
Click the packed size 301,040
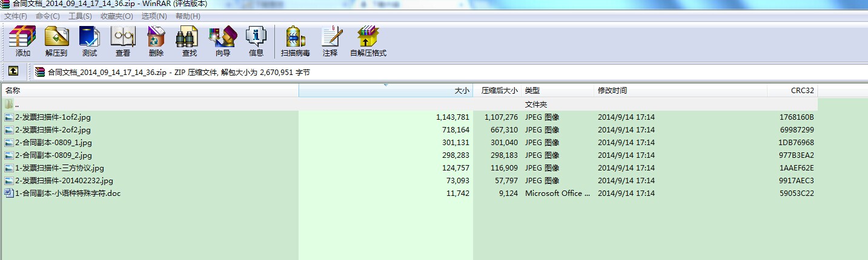click(x=504, y=143)
